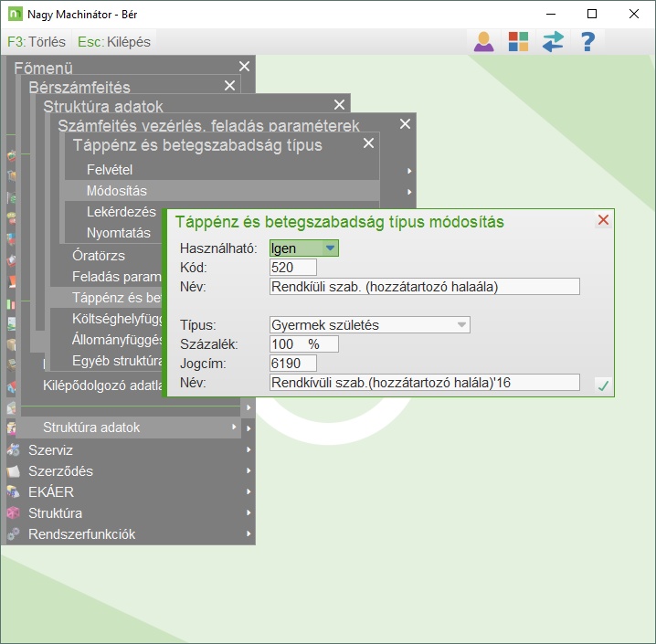Select Nyomtatás menu item
656x644 pixels.
[119, 233]
